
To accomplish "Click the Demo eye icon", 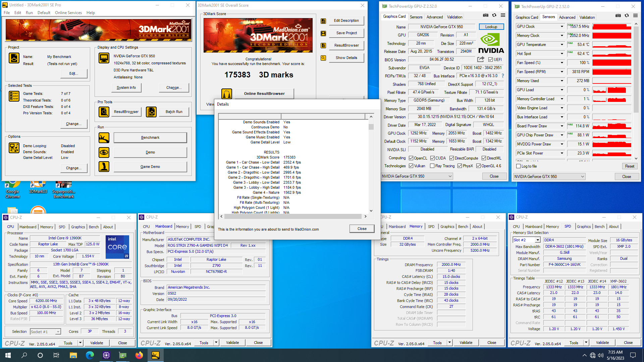I will (x=104, y=152).
